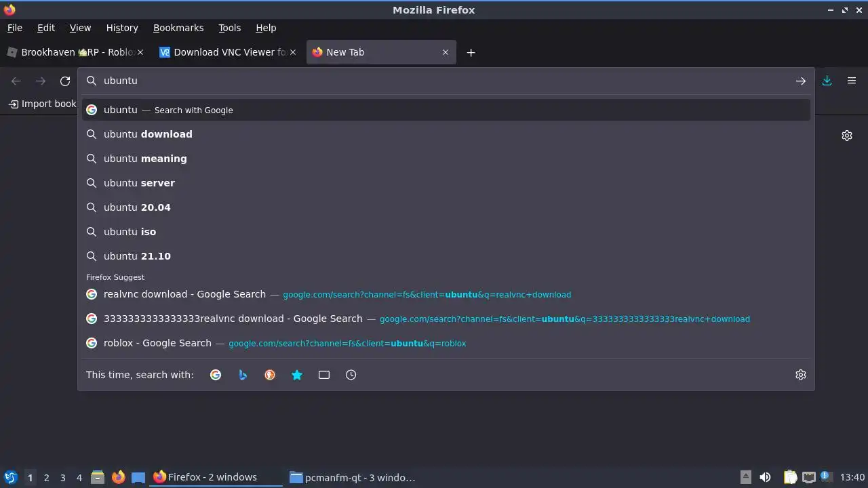Switch to virtual desktop 3
The image size is (868, 488).
62,477
